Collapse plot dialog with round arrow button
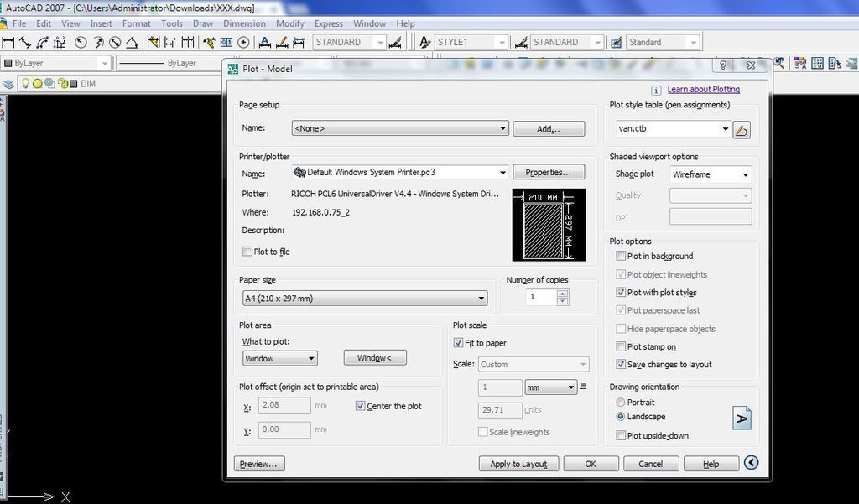 point(751,463)
